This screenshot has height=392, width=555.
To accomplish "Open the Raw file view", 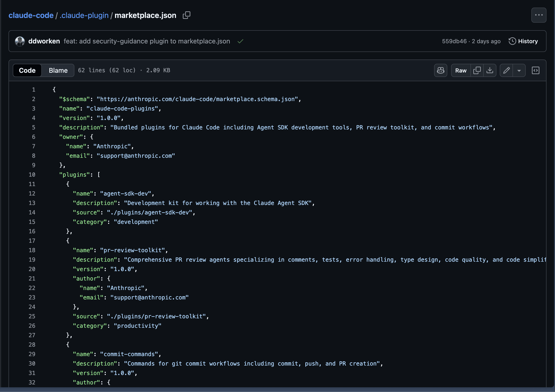I will click(461, 70).
